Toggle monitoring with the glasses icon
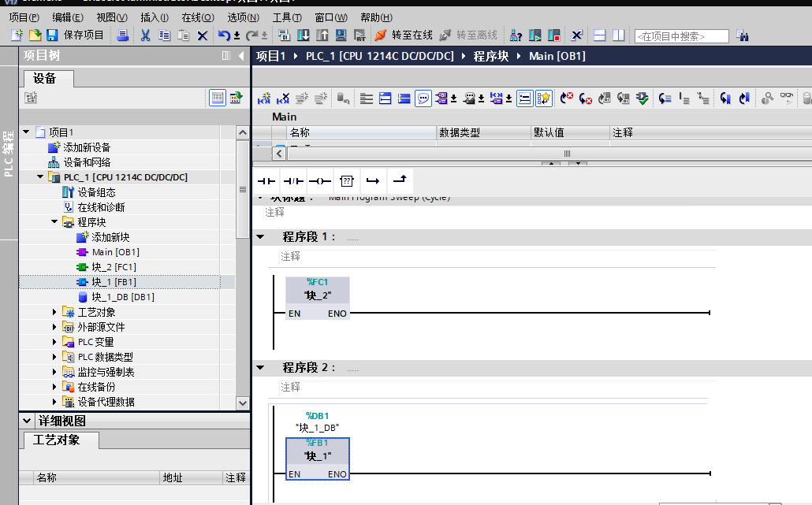 (786, 98)
